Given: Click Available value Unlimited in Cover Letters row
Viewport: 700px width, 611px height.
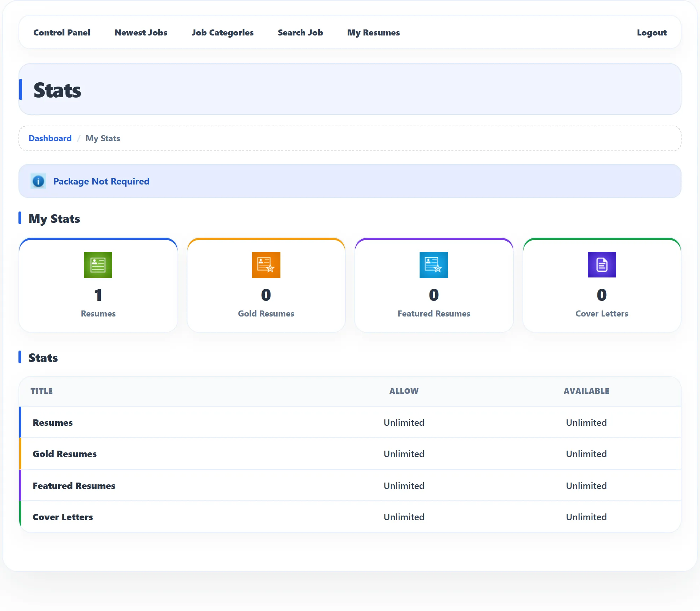Looking at the screenshot, I should click(586, 517).
